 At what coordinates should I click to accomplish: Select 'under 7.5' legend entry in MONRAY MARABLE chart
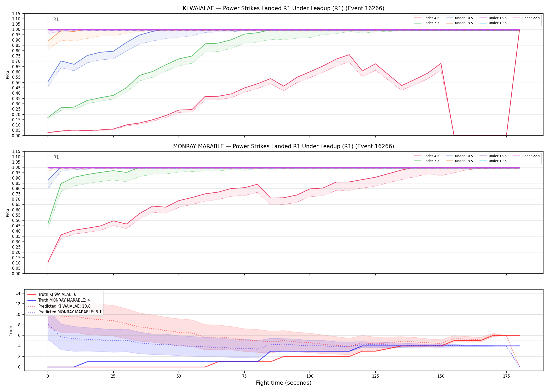pos(427,161)
